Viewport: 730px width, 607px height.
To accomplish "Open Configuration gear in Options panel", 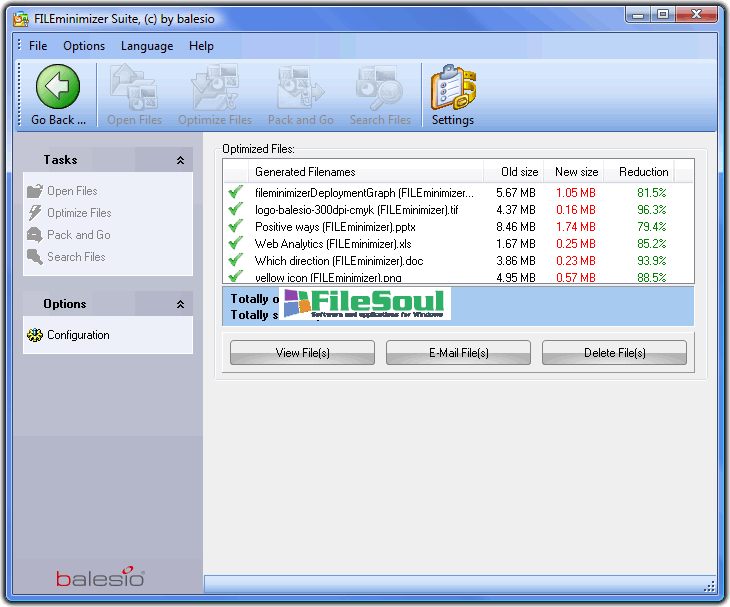I will point(35,335).
